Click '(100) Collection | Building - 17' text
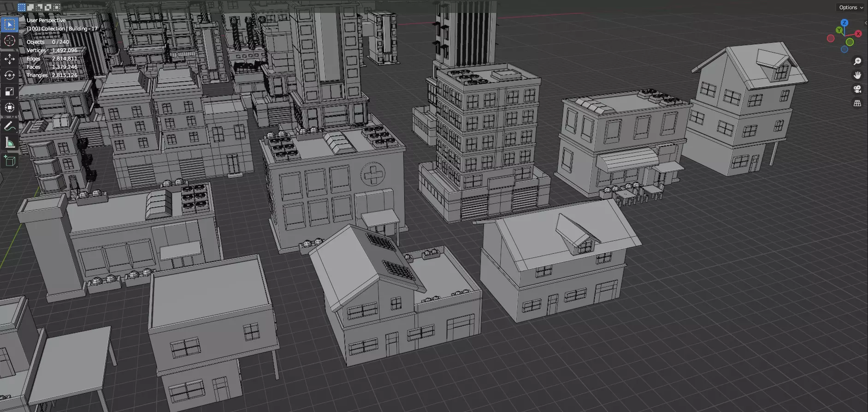The image size is (868, 412). click(62, 29)
